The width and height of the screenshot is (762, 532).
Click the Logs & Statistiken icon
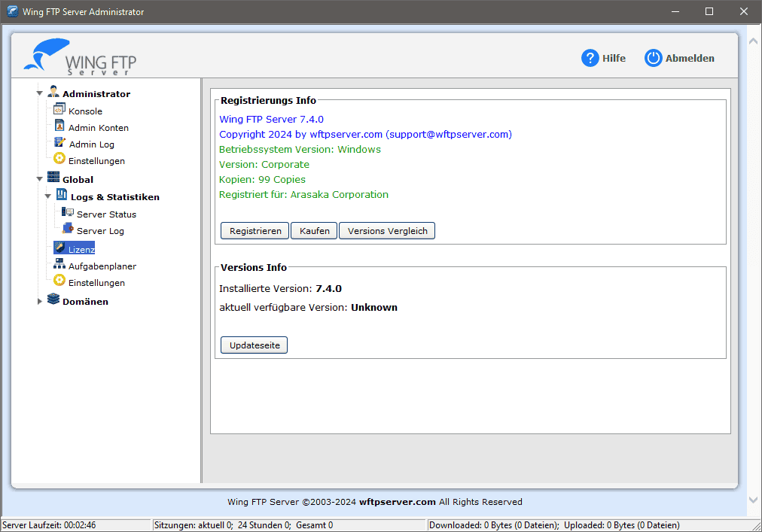(62, 194)
